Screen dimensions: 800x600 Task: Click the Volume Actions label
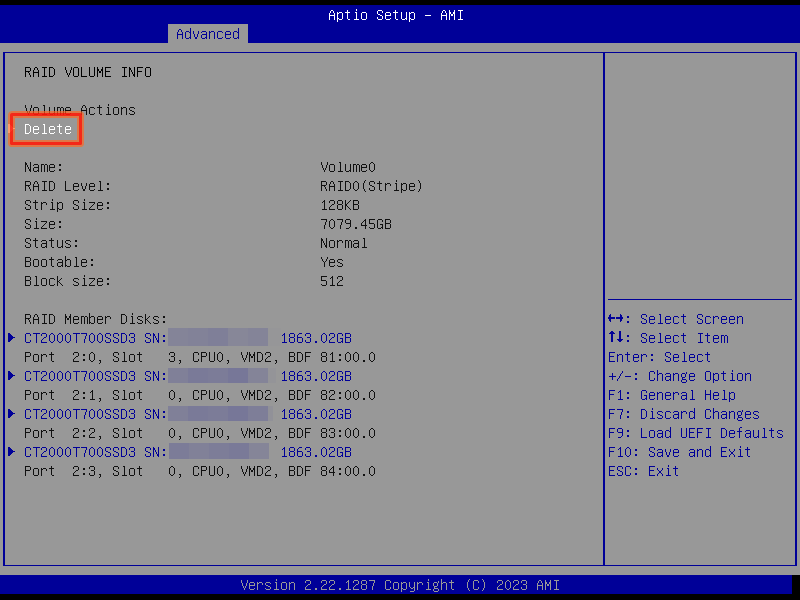80,110
